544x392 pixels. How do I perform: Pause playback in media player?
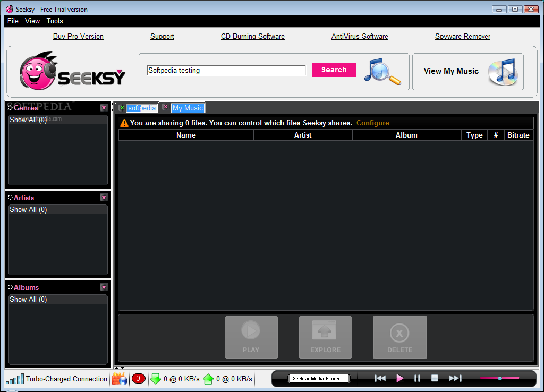point(417,378)
